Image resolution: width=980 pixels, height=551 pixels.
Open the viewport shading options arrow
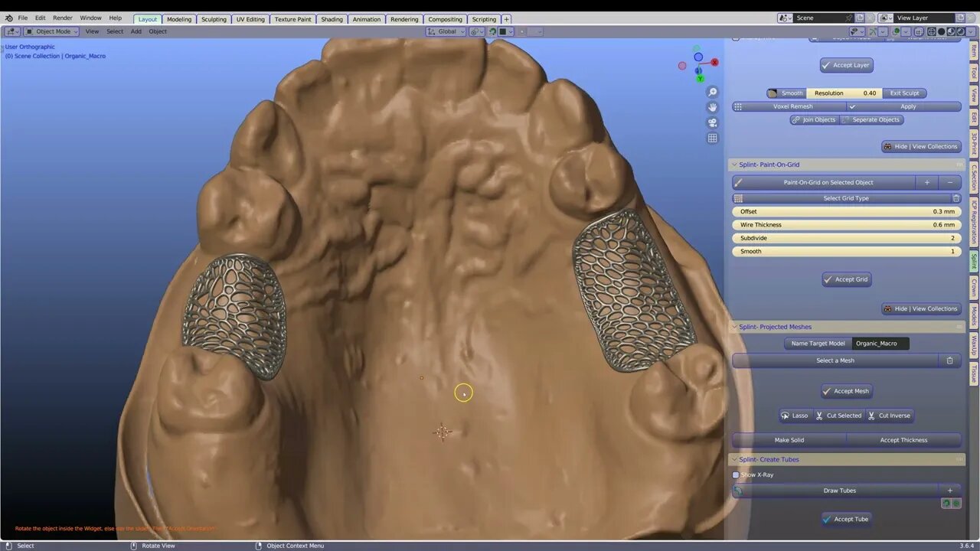tap(971, 31)
